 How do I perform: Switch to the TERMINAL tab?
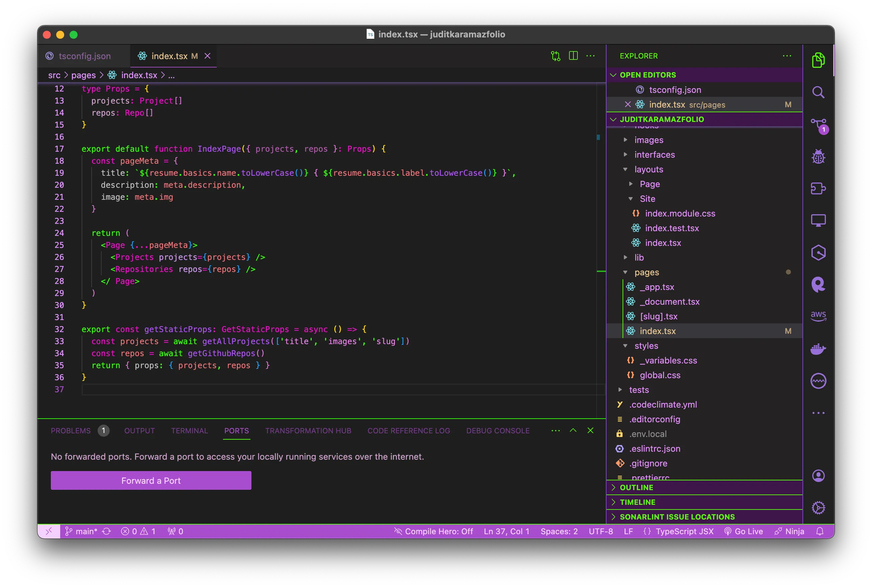click(190, 431)
